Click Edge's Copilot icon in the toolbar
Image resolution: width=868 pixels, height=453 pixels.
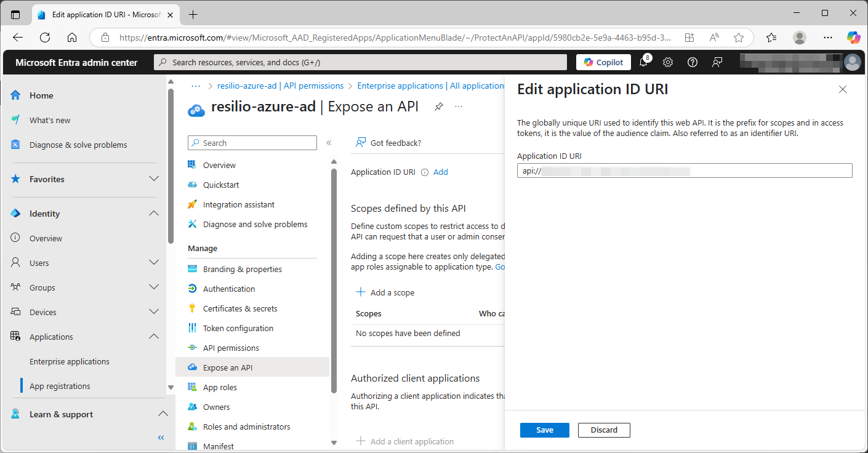(x=854, y=37)
